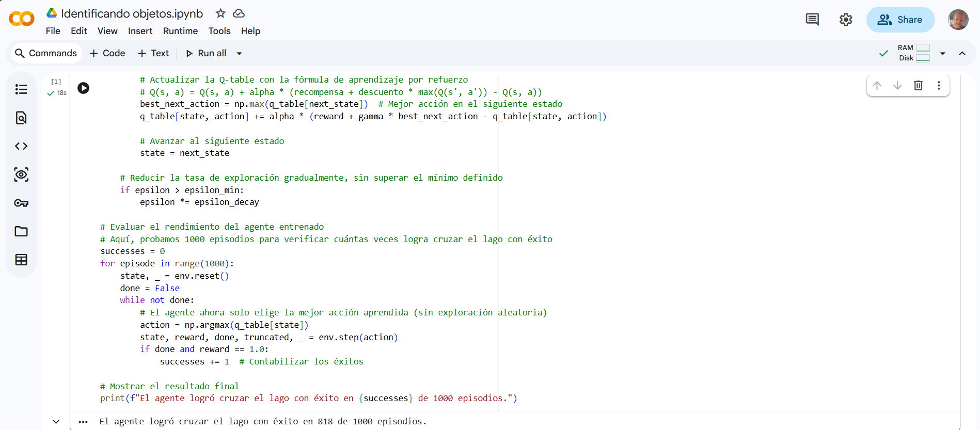The image size is (980, 430).
Task: Open the user account avatar
Action: click(x=958, y=20)
